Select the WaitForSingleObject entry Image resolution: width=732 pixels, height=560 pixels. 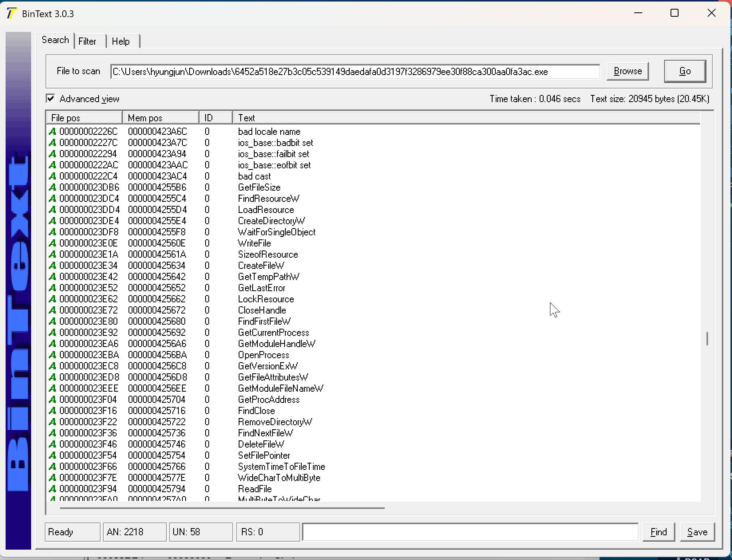(277, 232)
